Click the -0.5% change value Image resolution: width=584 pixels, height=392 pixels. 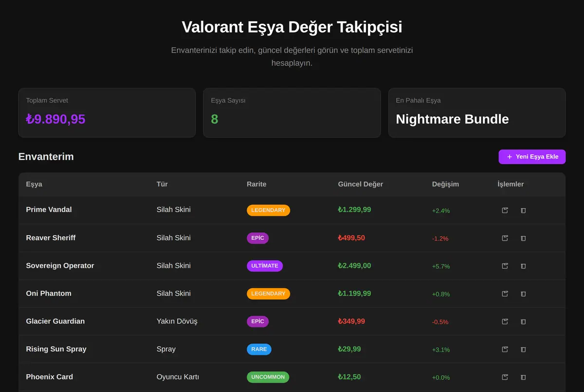pos(440,321)
